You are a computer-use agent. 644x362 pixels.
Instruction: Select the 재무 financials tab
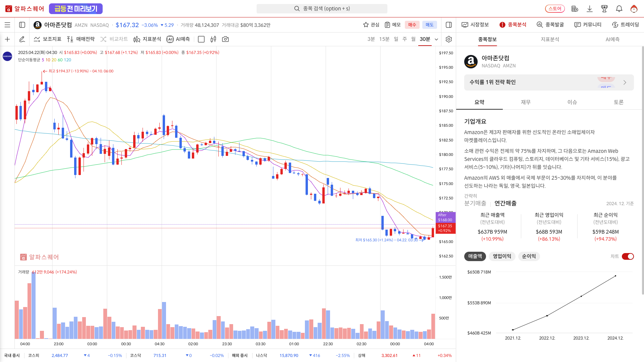click(526, 102)
